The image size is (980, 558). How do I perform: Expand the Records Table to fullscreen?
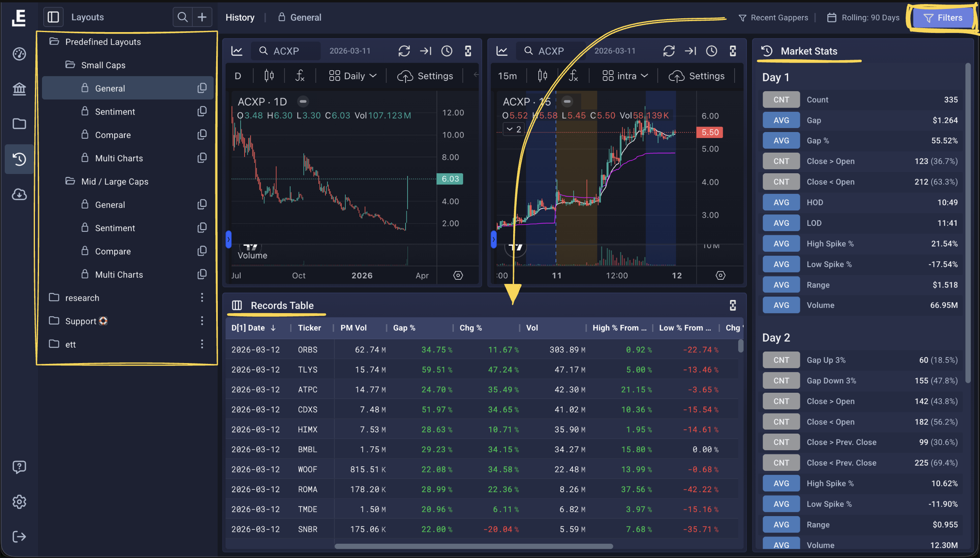click(733, 305)
